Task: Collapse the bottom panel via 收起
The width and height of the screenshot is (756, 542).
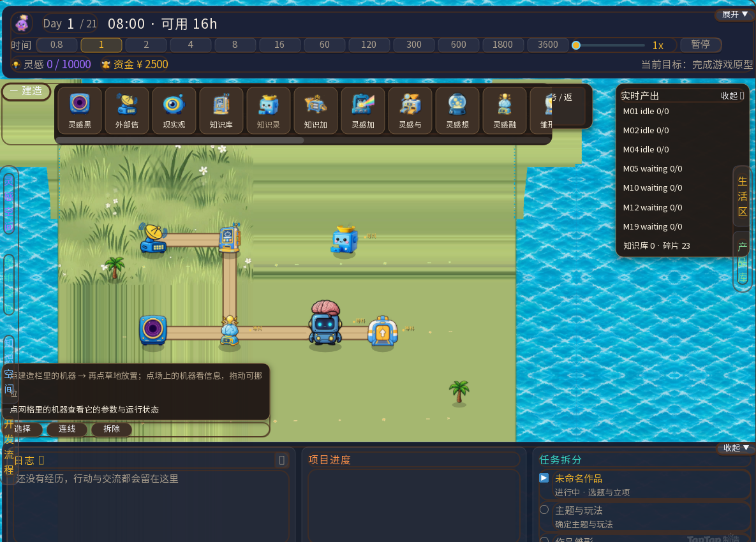Action: click(736, 448)
